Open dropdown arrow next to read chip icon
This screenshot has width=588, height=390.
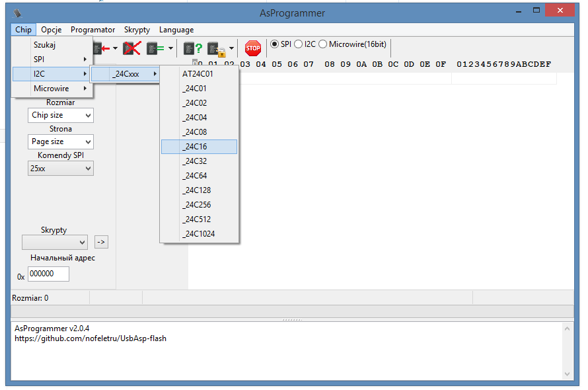click(115, 48)
